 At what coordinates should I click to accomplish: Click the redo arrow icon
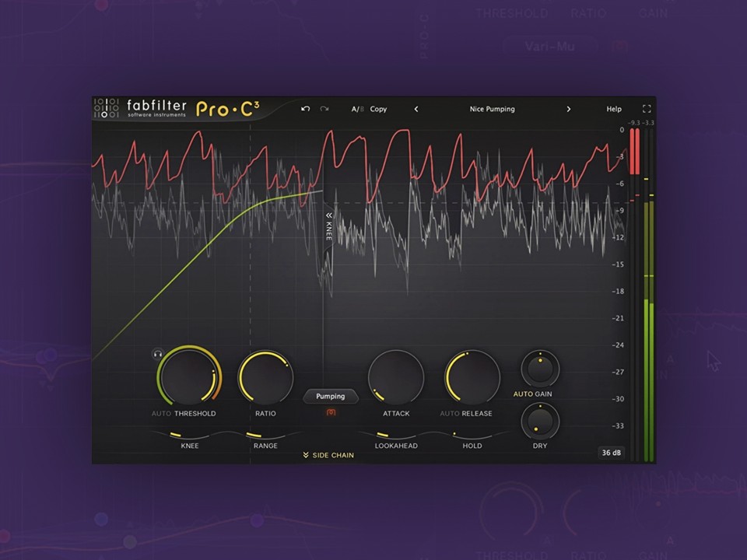[x=324, y=109]
